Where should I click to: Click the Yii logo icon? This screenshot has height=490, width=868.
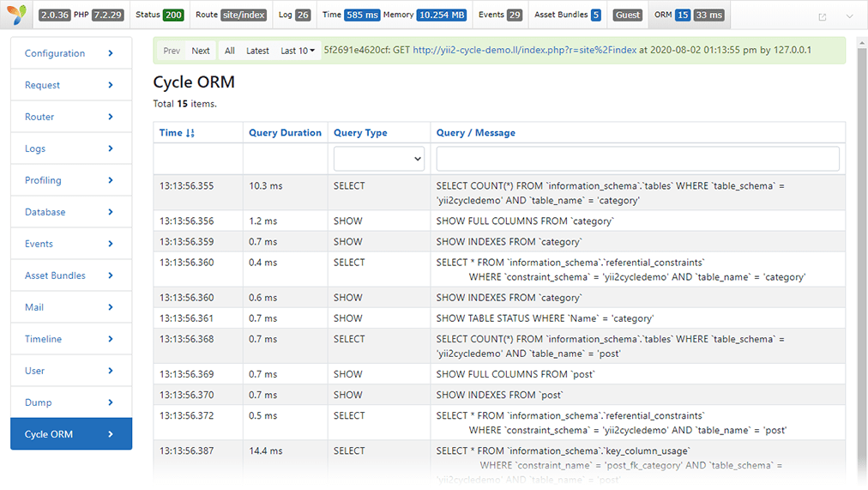pos(16,15)
